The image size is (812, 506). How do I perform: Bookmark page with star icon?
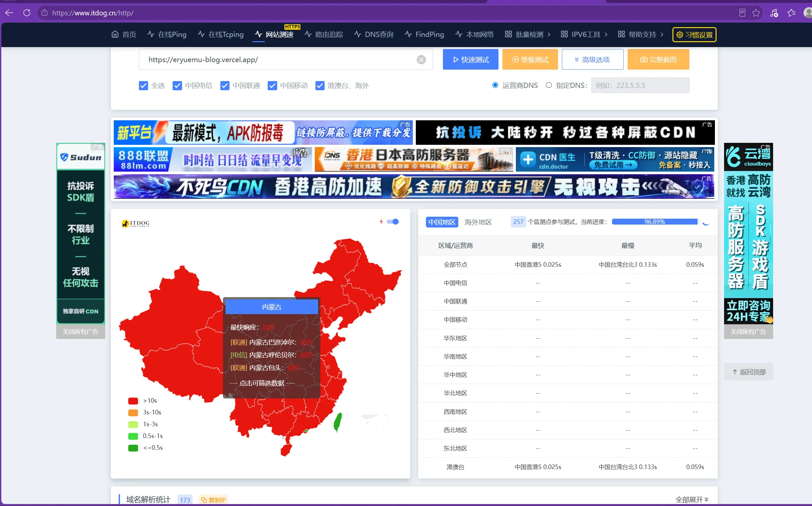click(756, 13)
